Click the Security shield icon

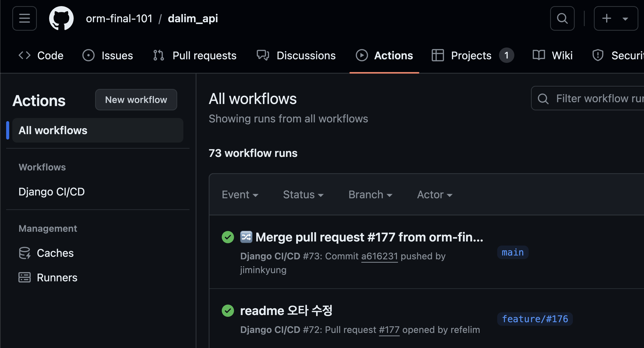click(x=598, y=55)
